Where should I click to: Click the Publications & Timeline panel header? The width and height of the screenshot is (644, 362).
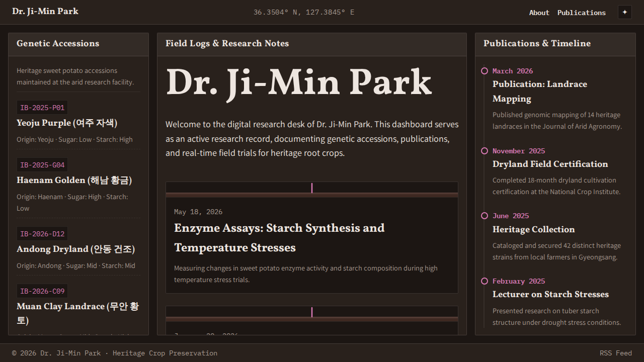[555, 44]
